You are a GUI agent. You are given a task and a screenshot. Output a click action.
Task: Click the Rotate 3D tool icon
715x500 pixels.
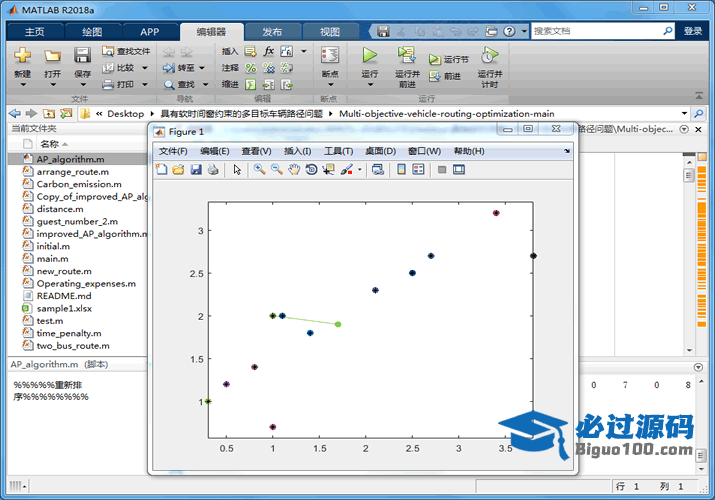312,170
